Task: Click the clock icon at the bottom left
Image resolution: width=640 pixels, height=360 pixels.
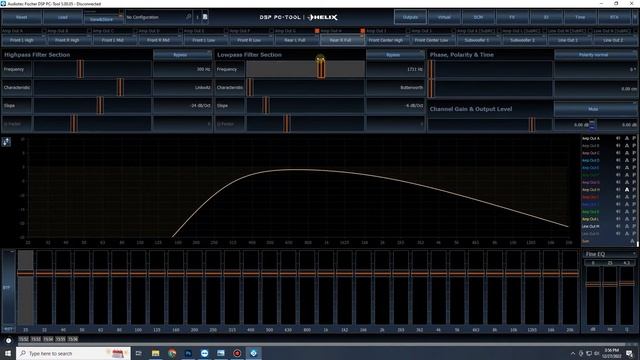Action: 9,340
